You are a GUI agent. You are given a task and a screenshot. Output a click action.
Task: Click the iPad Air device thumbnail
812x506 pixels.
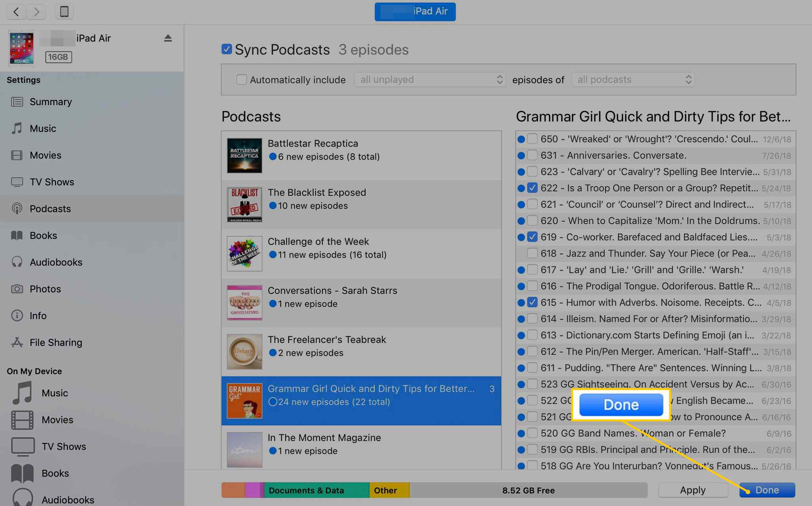[x=21, y=48]
